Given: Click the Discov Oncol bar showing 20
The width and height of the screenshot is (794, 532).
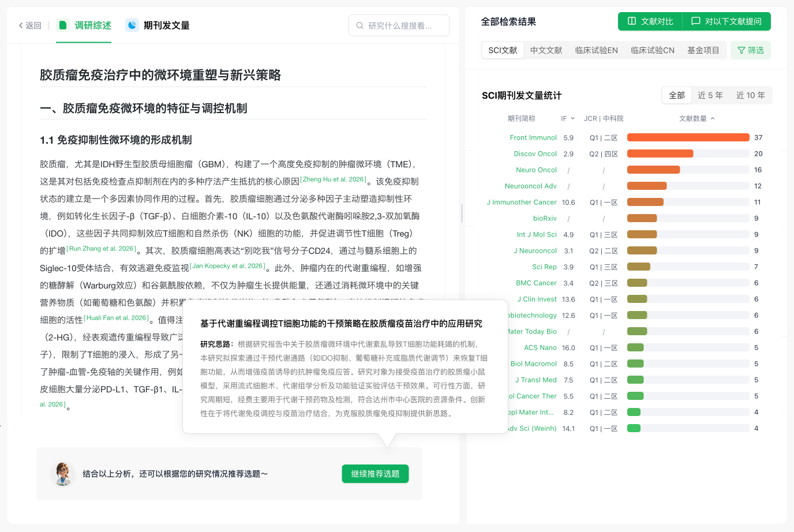Looking at the screenshot, I should point(660,153).
